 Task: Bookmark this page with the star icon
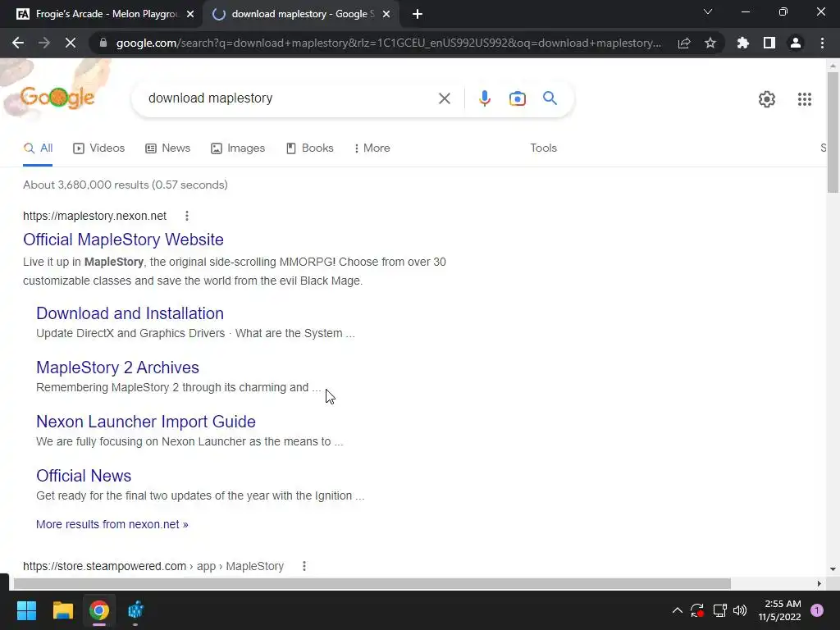[710, 43]
